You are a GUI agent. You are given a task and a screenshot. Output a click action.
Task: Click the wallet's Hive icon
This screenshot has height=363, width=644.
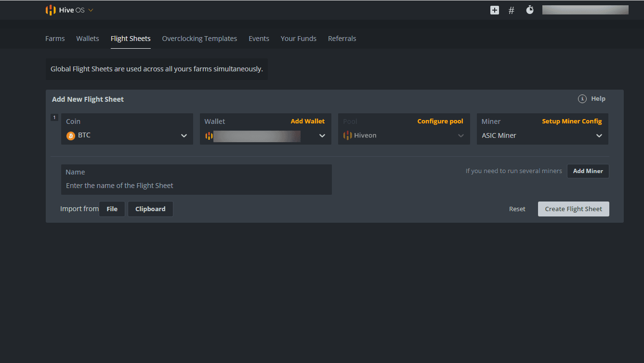pos(209,136)
